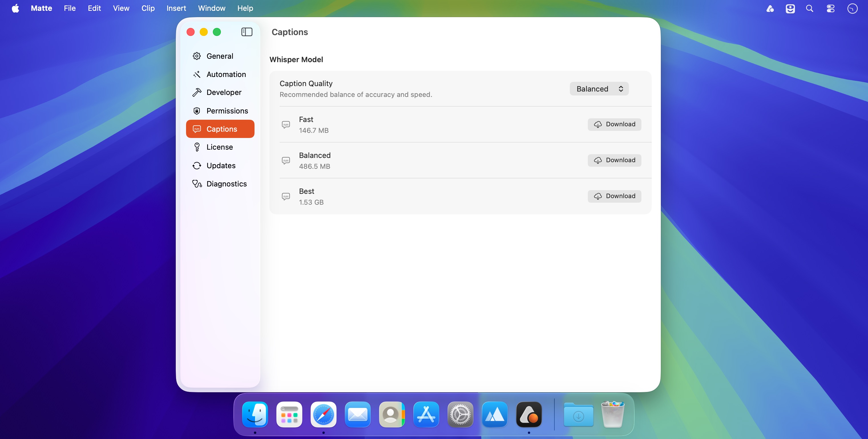Screen dimensions: 868x439
Task: Open General settings via gear icon
Action: 197,56
